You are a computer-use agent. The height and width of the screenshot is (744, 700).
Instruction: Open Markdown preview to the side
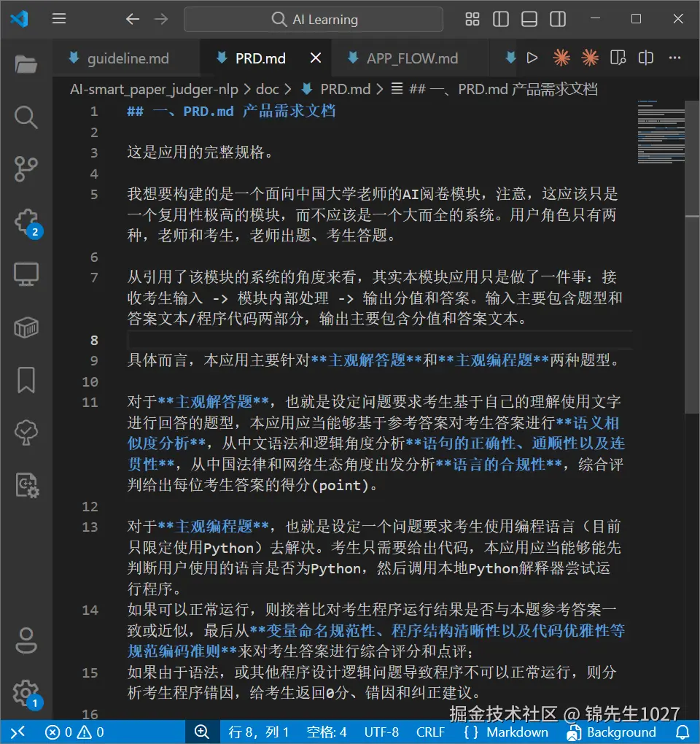click(617, 58)
